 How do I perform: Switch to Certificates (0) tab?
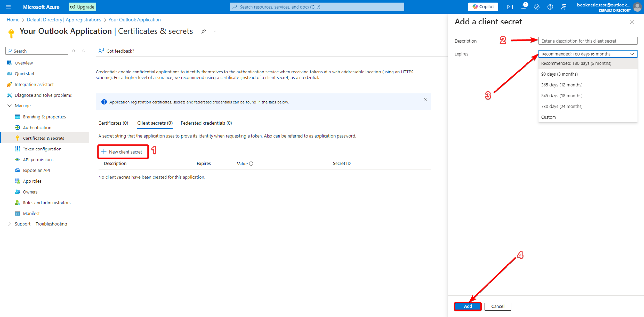point(113,123)
